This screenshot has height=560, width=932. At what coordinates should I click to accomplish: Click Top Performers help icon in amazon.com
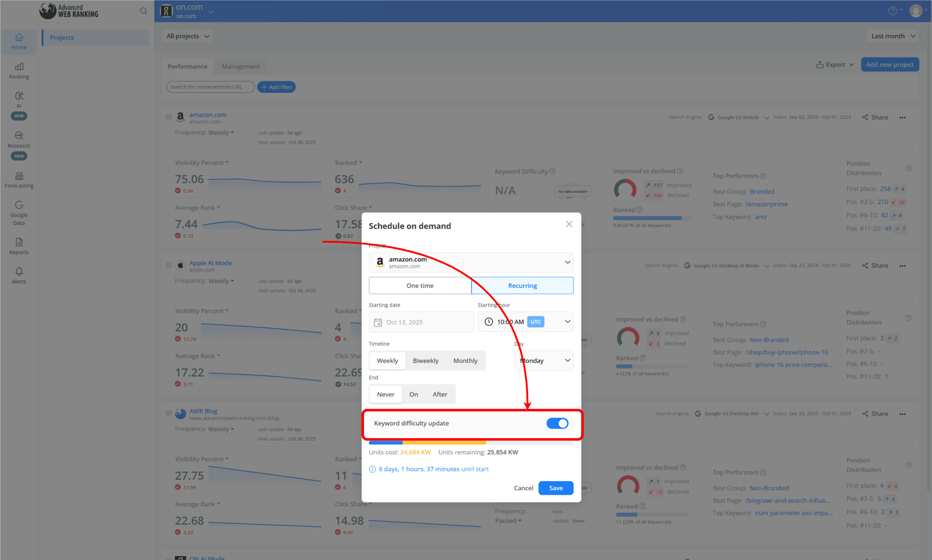click(x=763, y=176)
